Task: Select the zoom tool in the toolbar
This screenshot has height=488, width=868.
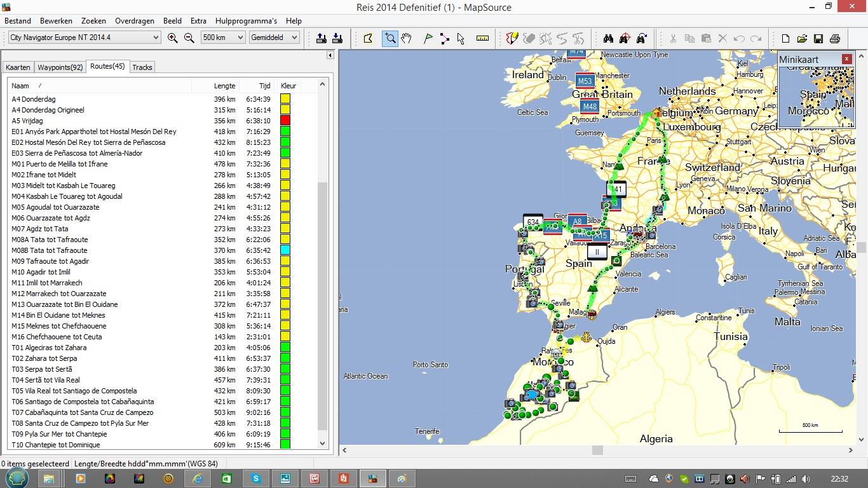Action: [x=390, y=39]
